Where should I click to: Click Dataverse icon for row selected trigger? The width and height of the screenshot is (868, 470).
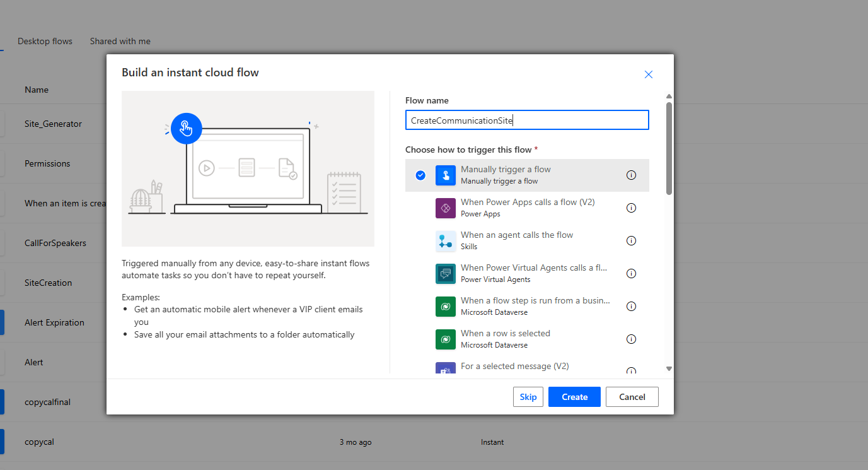[x=445, y=339]
